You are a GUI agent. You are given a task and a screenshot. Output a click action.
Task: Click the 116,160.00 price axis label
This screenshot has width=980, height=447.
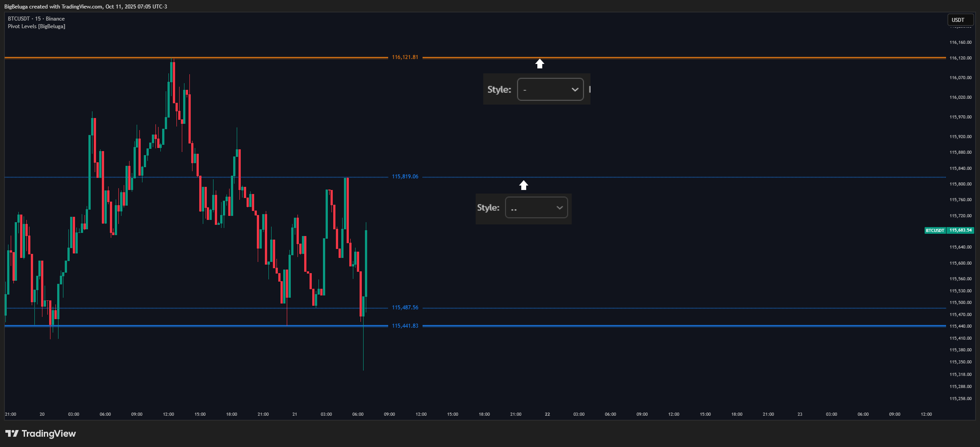coord(960,42)
